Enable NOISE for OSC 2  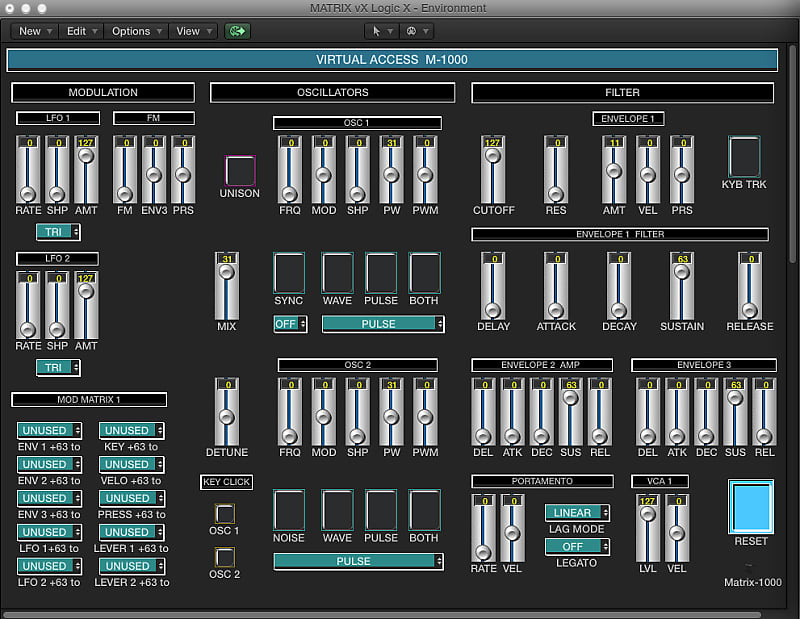pyautogui.click(x=289, y=513)
